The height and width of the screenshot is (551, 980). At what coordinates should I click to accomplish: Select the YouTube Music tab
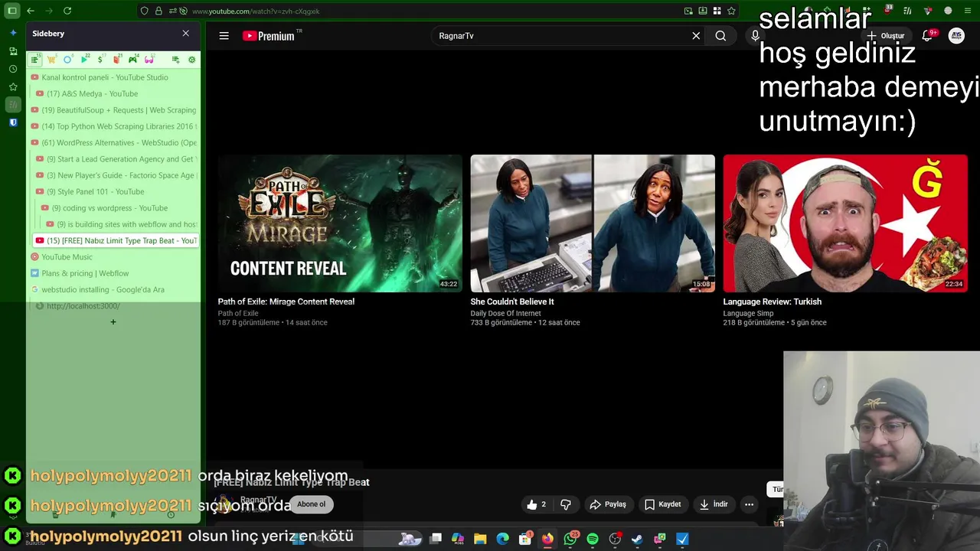[113, 257]
